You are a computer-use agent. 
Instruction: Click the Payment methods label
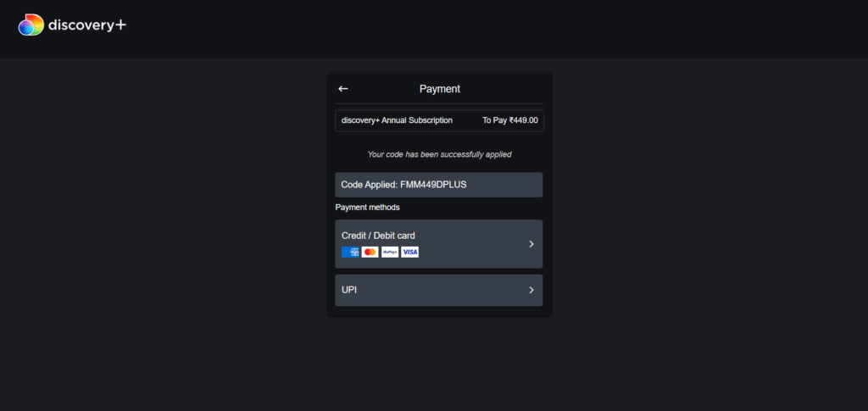coord(368,208)
